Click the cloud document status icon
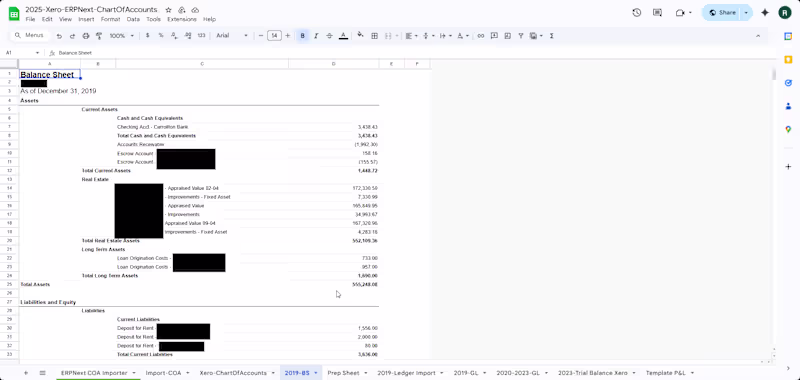Screen dimensions: 800x380 pyautogui.click(x=195, y=10)
